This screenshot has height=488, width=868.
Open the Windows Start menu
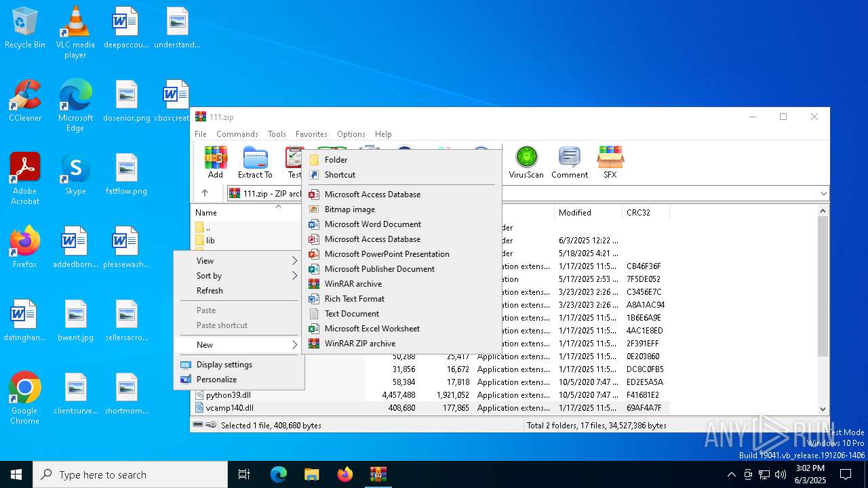[x=16, y=474]
